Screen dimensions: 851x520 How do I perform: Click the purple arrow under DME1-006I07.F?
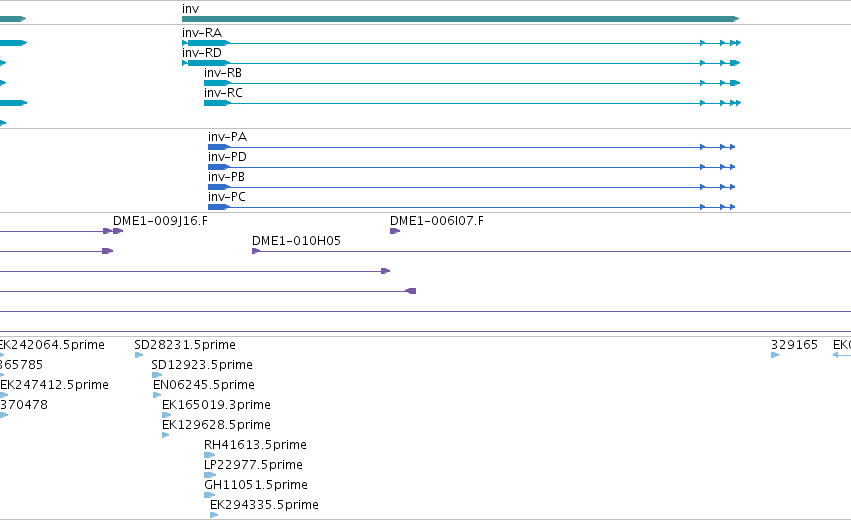click(395, 231)
